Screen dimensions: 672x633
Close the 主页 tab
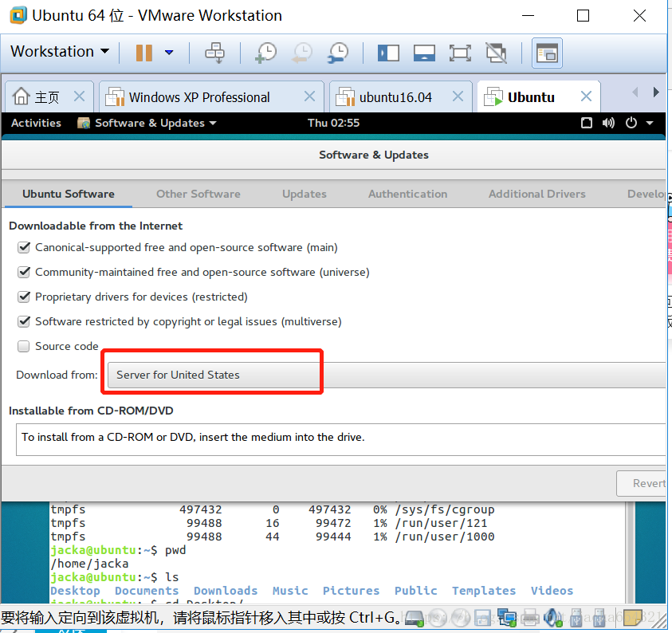[x=79, y=96]
